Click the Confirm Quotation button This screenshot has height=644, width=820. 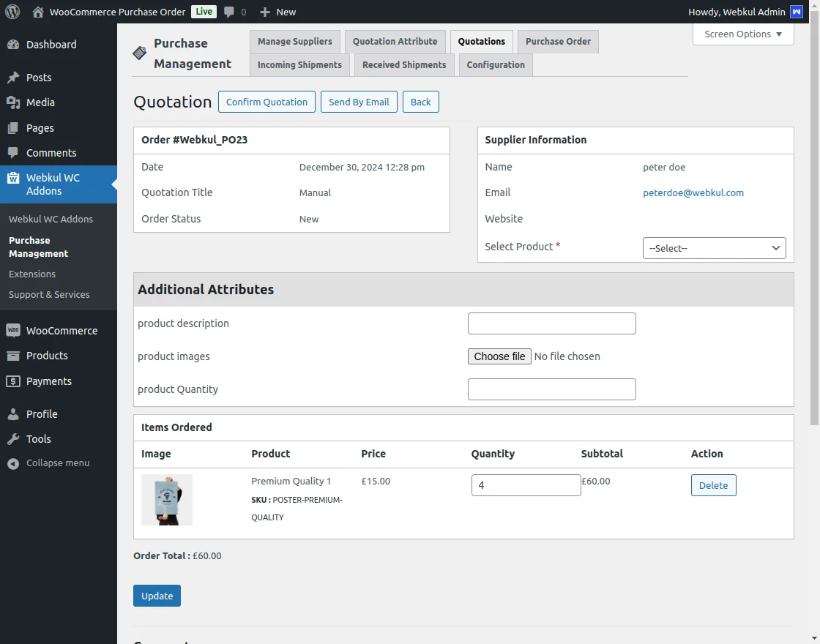coord(266,102)
